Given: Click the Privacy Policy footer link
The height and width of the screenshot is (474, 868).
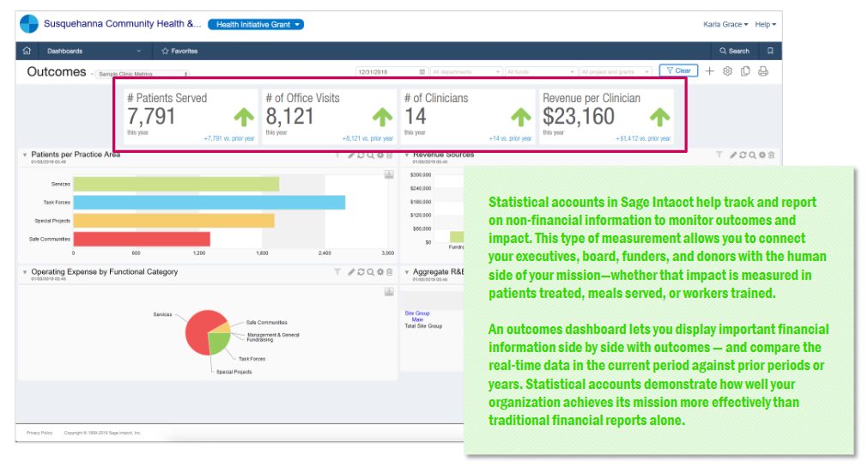Looking at the screenshot, I should click(39, 433).
